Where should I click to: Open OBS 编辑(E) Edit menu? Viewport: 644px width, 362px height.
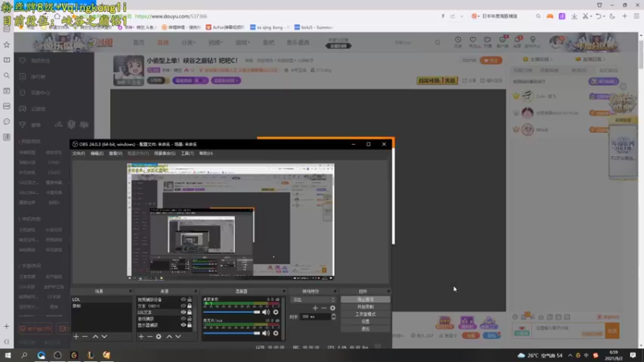pyautogui.click(x=97, y=154)
